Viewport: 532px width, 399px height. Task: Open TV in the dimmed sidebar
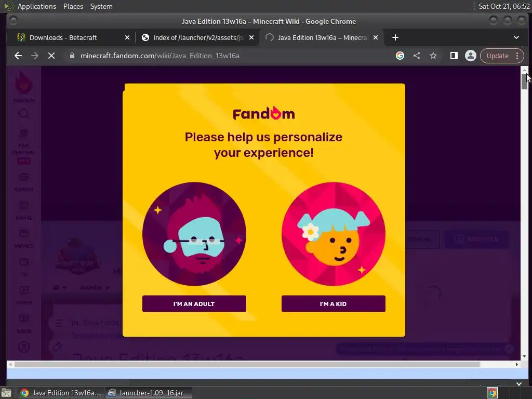click(x=24, y=267)
